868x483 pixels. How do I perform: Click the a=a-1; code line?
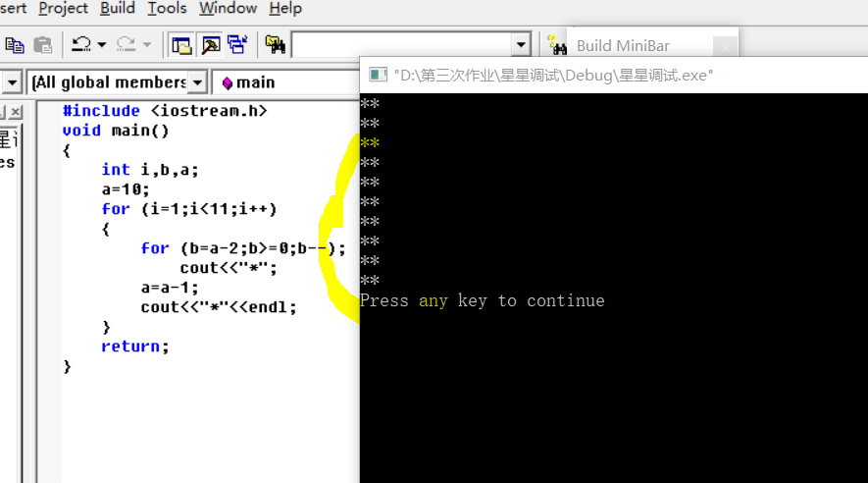[x=169, y=288]
